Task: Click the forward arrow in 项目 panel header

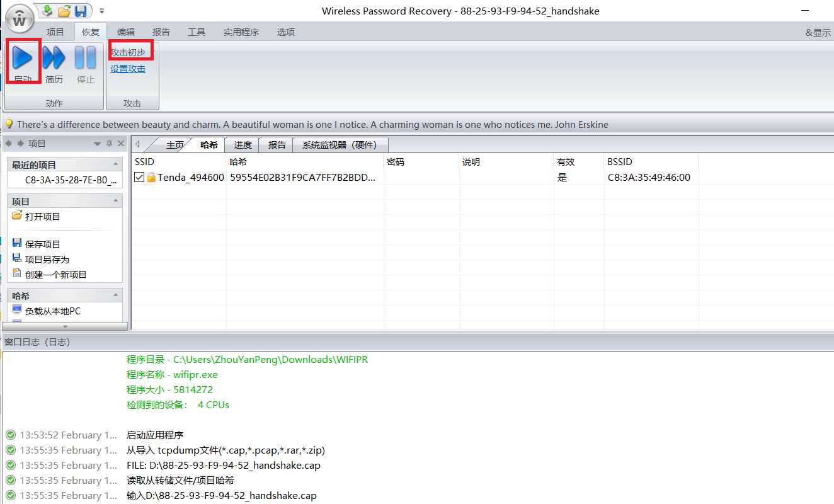Action: (21, 144)
